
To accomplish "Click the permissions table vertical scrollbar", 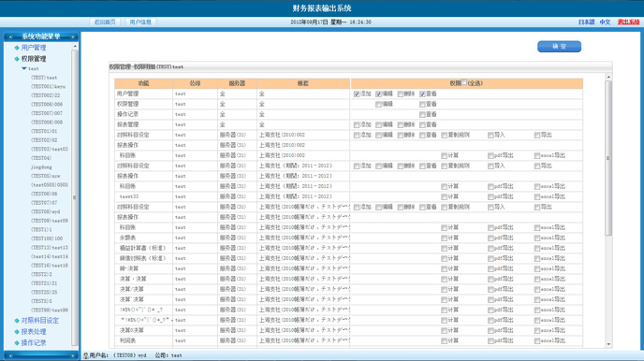I will pyautogui.click(x=608, y=210).
